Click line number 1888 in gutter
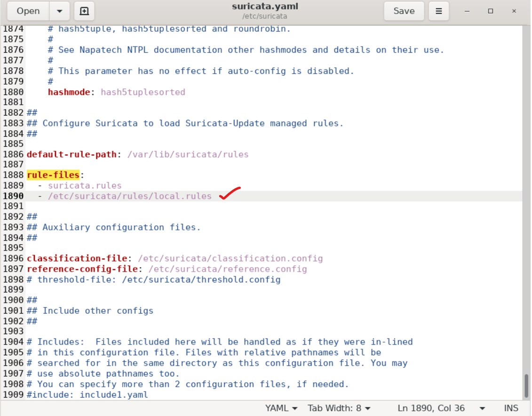This screenshot has height=416, width=532. pos(13,175)
